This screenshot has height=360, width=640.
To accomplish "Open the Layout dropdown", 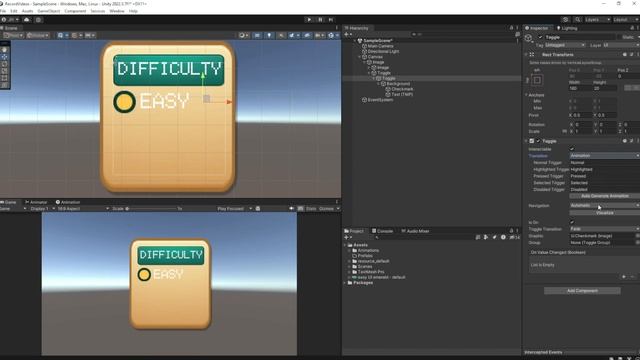I will [625, 20].
